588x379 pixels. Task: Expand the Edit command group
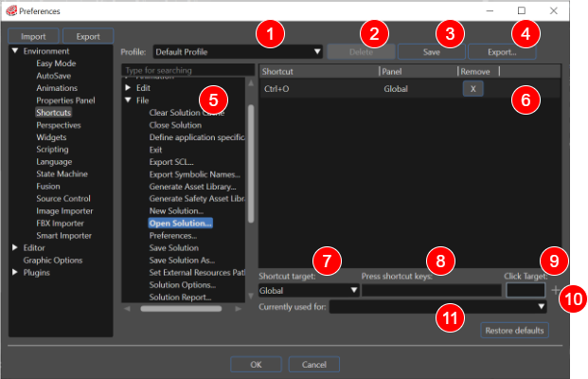pos(128,88)
